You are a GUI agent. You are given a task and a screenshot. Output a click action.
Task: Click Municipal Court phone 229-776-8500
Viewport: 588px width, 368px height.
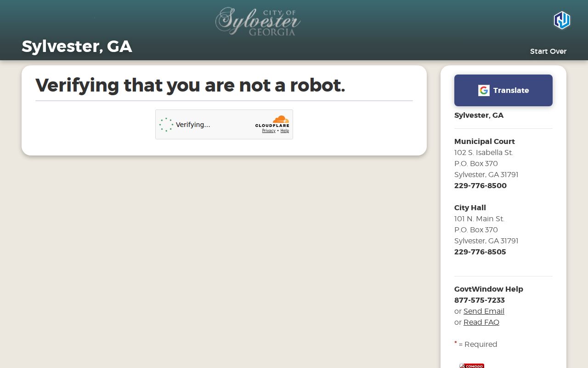(481, 186)
